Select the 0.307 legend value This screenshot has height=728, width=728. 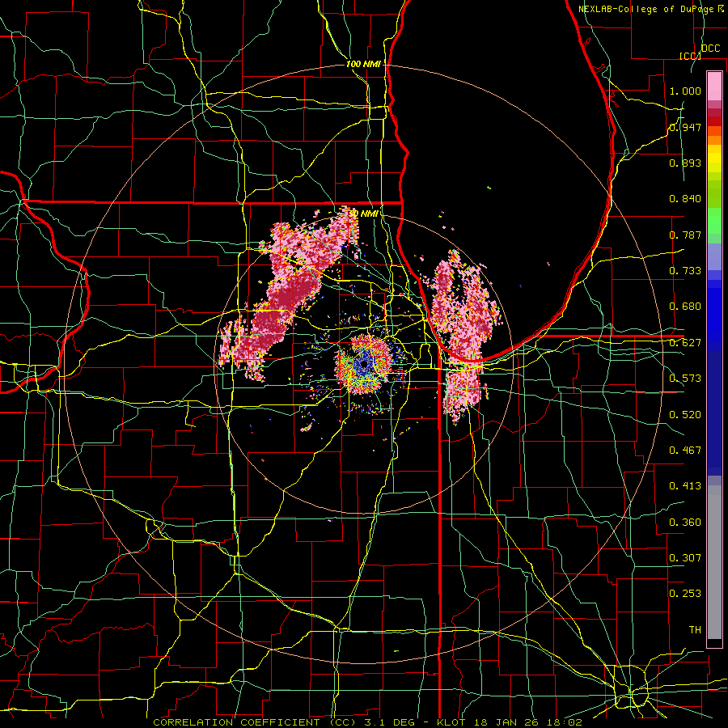685,558
